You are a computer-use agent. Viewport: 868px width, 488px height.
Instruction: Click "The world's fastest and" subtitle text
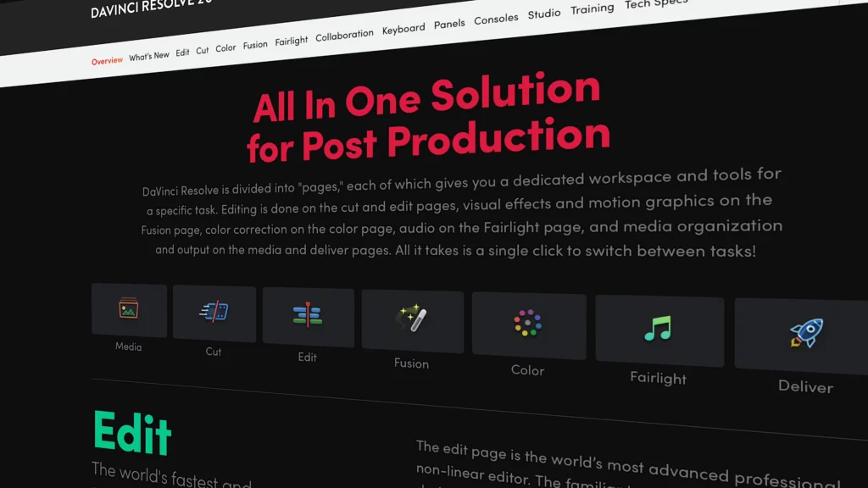pos(171,475)
